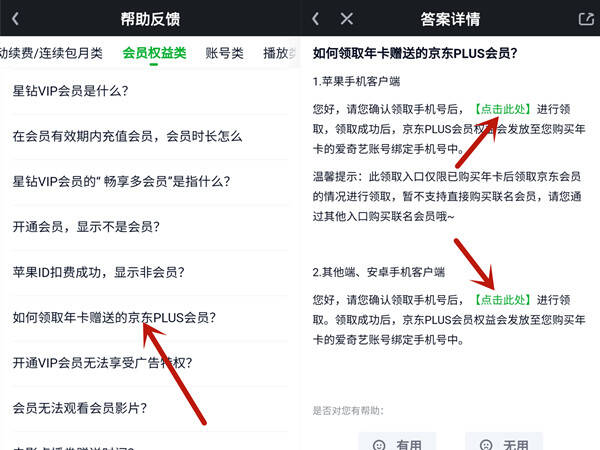Tap the 1.苹果手机客户端 section heading
Image resolution: width=600 pixels, height=450 pixels.
[x=356, y=81]
